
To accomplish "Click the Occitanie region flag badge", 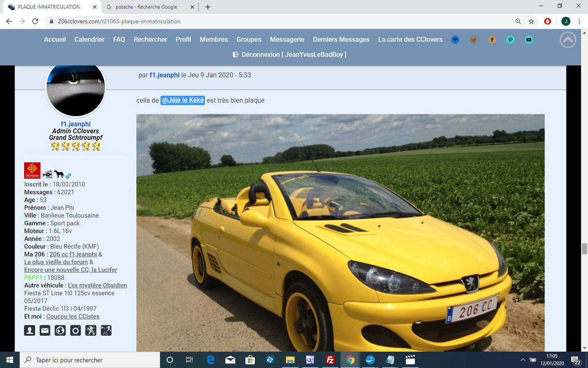I will point(32,171).
